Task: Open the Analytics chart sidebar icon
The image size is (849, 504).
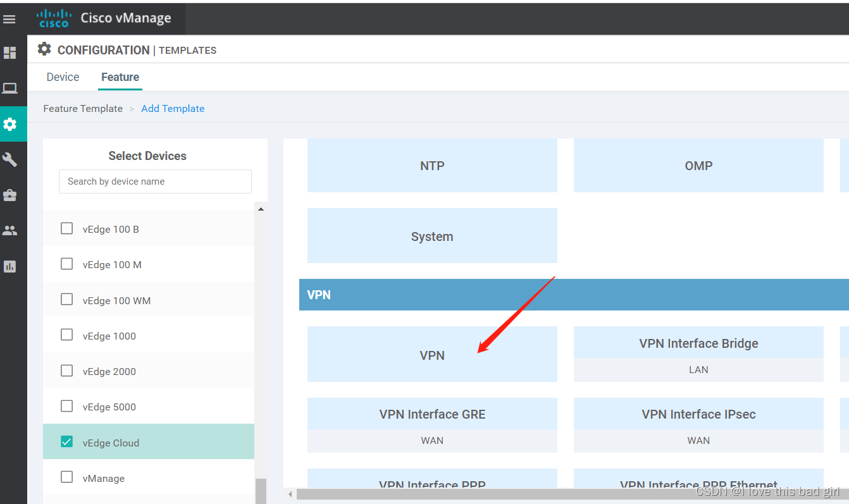Action: (9, 266)
